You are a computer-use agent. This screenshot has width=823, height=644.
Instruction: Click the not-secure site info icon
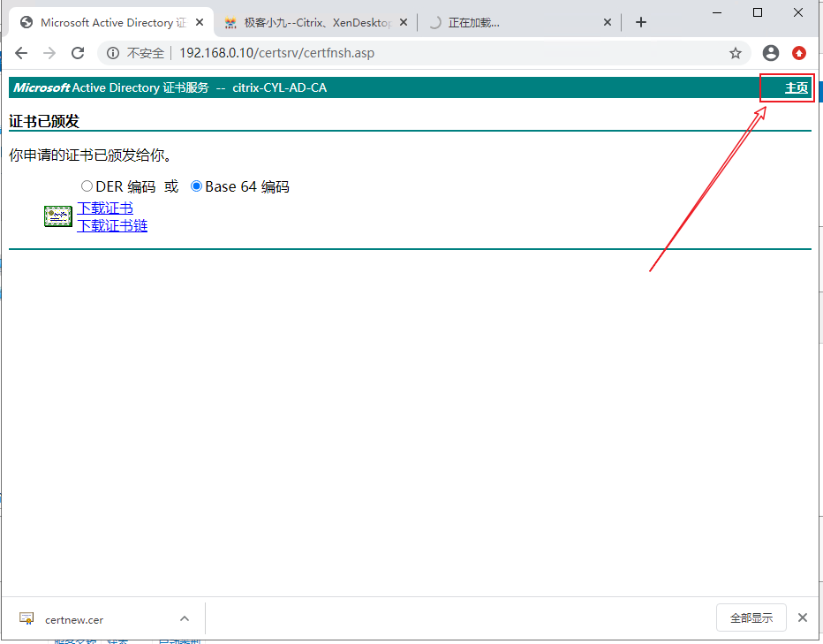coord(113,53)
